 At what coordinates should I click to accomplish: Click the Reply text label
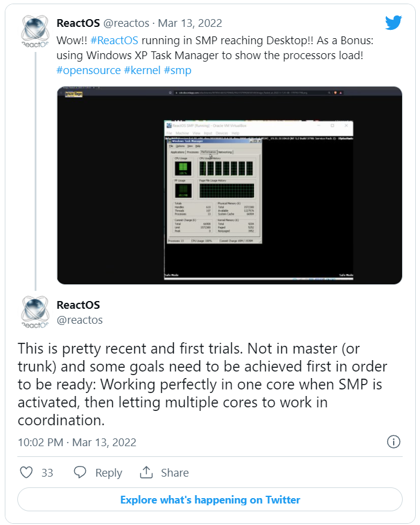109,472
